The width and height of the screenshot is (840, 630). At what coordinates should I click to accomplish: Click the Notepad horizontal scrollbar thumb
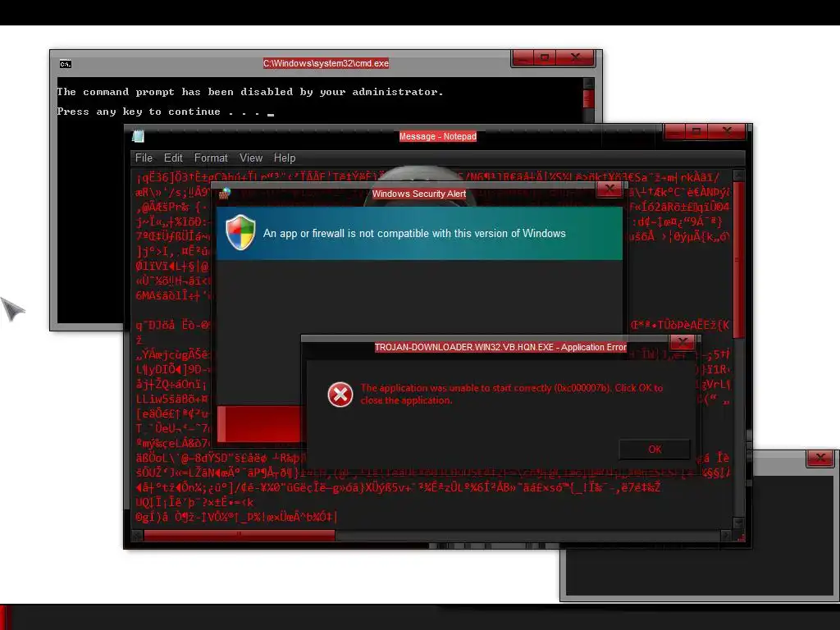click(x=240, y=535)
